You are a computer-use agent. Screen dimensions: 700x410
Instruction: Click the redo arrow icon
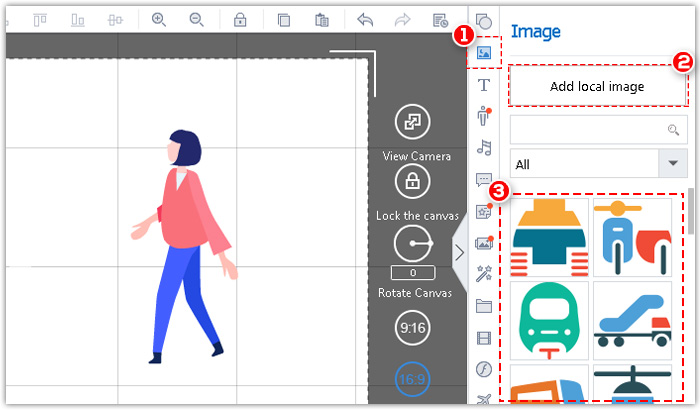tap(402, 20)
